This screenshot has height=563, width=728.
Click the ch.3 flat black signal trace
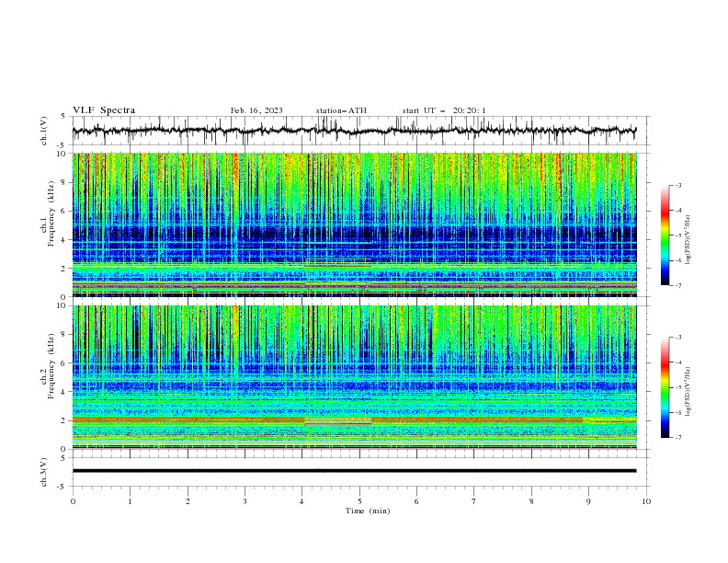(354, 471)
